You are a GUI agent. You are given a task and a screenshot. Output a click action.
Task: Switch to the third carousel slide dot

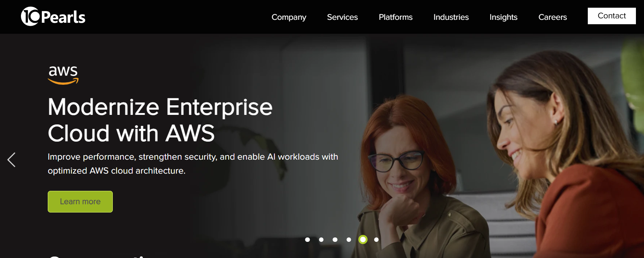point(335,240)
